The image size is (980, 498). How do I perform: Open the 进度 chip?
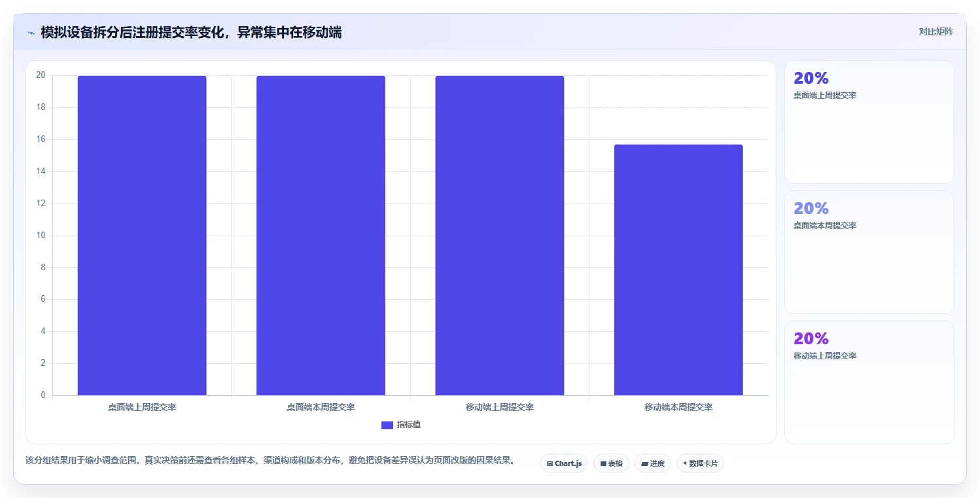coord(653,463)
